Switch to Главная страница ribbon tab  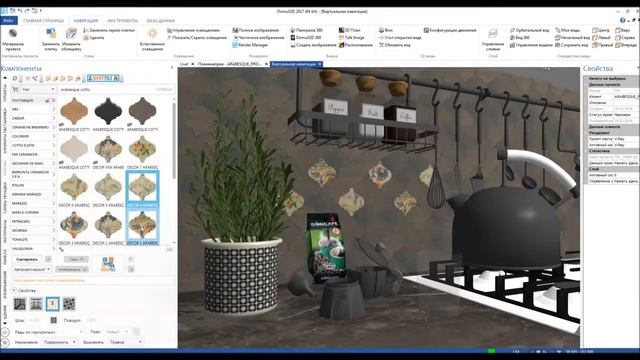pos(43,20)
